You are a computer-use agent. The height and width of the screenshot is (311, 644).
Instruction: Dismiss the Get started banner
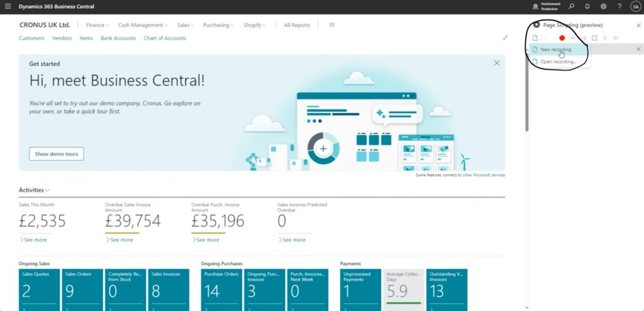[497, 63]
